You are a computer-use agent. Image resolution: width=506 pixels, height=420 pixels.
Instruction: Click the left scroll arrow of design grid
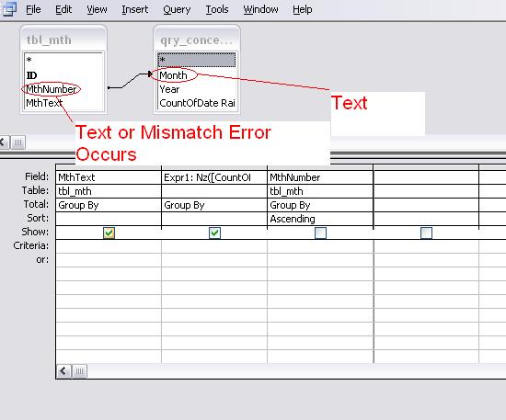click(x=63, y=371)
